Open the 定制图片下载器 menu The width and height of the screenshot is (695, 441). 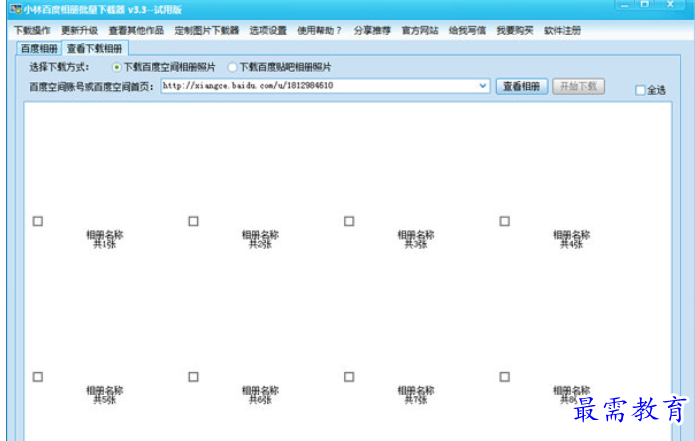[x=207, y=31]
